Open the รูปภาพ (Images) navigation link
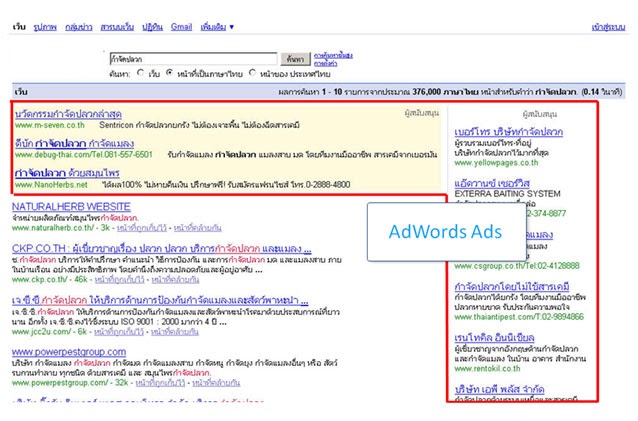 pos(45,27)
